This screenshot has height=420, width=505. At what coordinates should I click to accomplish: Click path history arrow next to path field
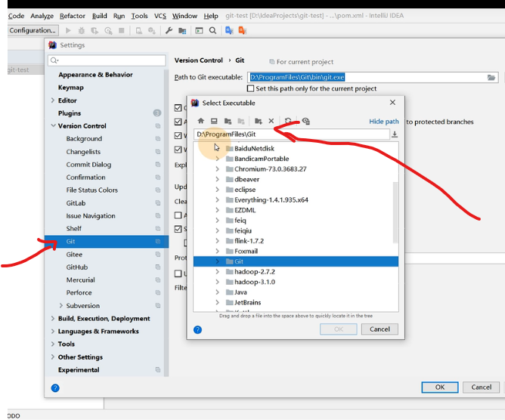pyautogui.click(x=395, y=134)
